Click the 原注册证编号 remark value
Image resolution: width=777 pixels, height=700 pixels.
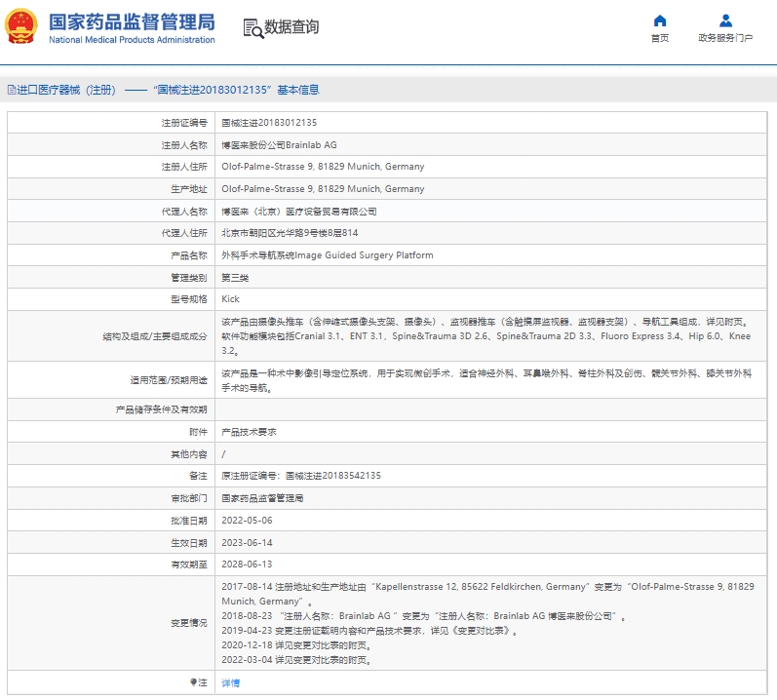[x=301, y=476]
